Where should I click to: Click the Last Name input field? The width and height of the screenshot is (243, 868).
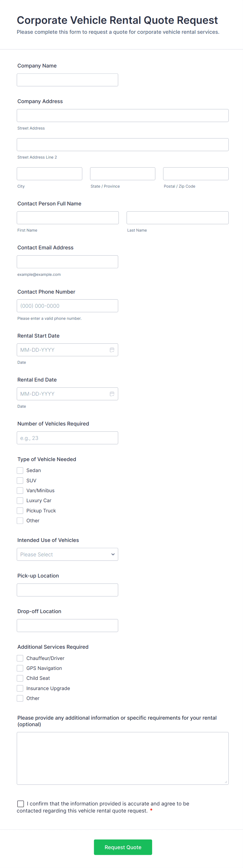[177, 218]
